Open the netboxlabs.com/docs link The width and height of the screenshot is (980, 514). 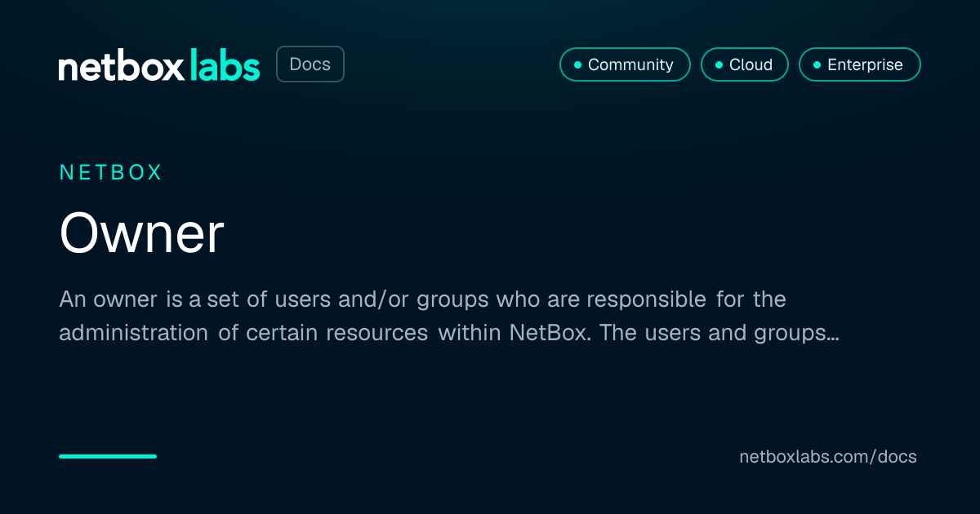tap(828, 457)
